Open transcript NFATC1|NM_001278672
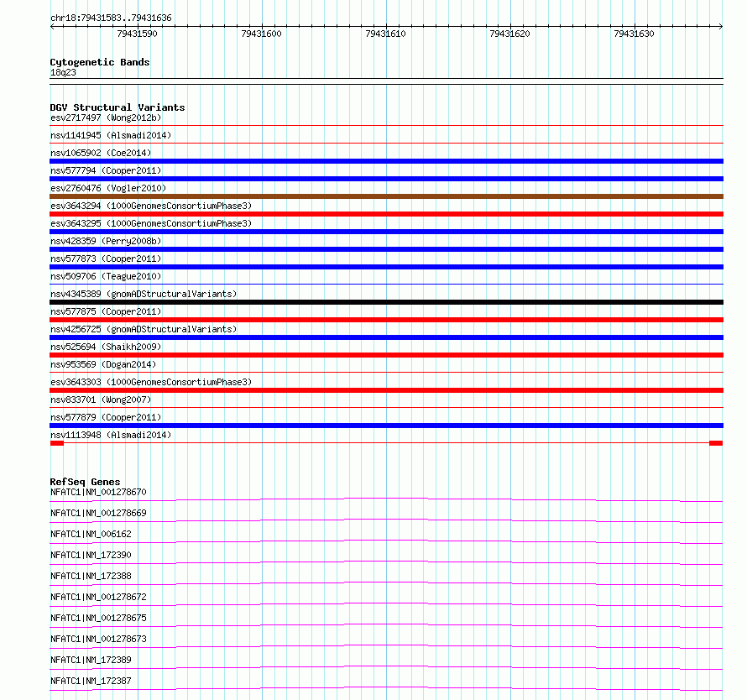The width and height of the screenshot is (747, 700). (x=98, y=597)
